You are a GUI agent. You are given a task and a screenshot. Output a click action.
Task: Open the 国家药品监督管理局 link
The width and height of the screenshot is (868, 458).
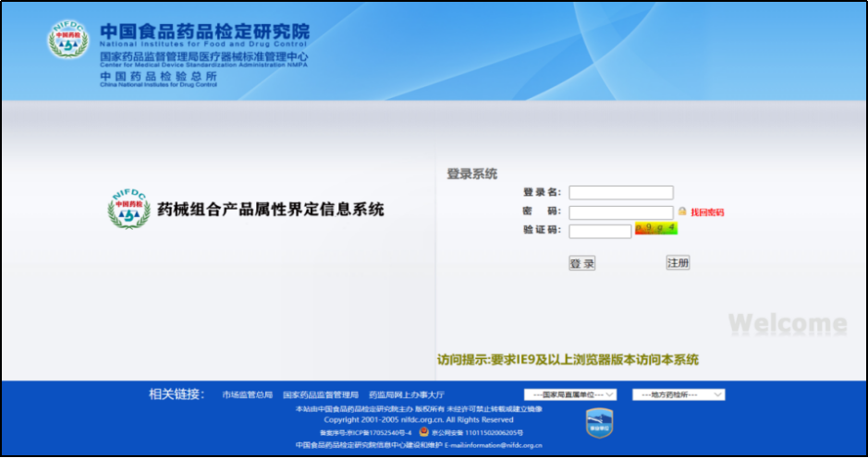point(321,395)
